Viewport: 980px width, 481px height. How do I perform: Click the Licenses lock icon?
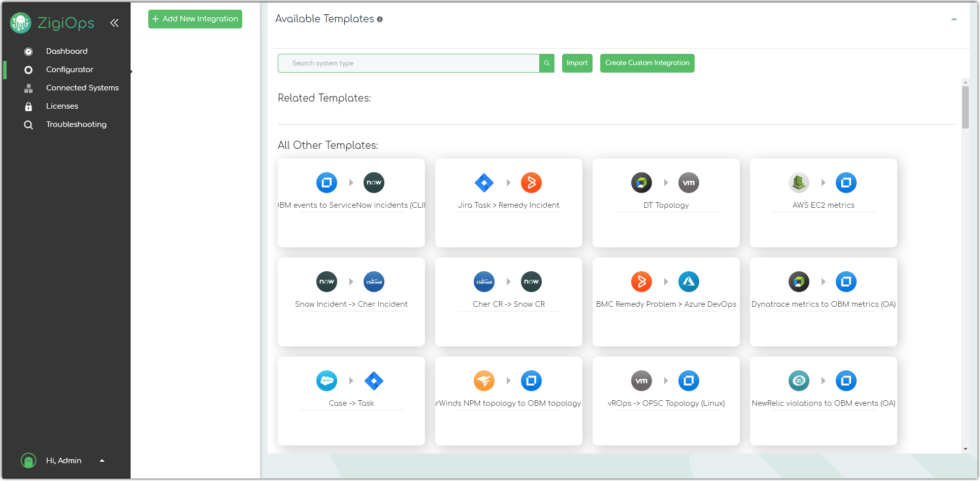coord(28,107)
